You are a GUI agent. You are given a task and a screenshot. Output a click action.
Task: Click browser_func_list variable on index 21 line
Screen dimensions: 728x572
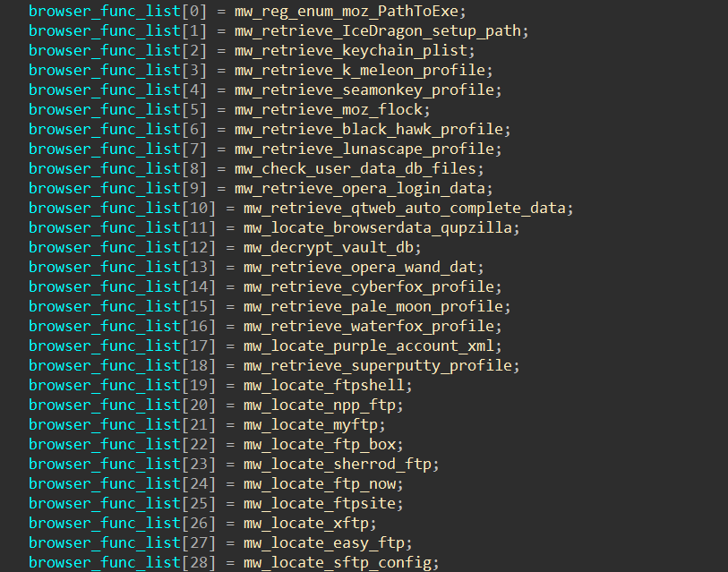click(105, 424)
